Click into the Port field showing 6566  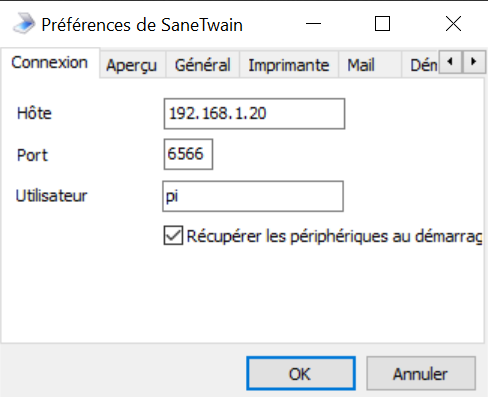pyautogui.click(x=188, y=154)
